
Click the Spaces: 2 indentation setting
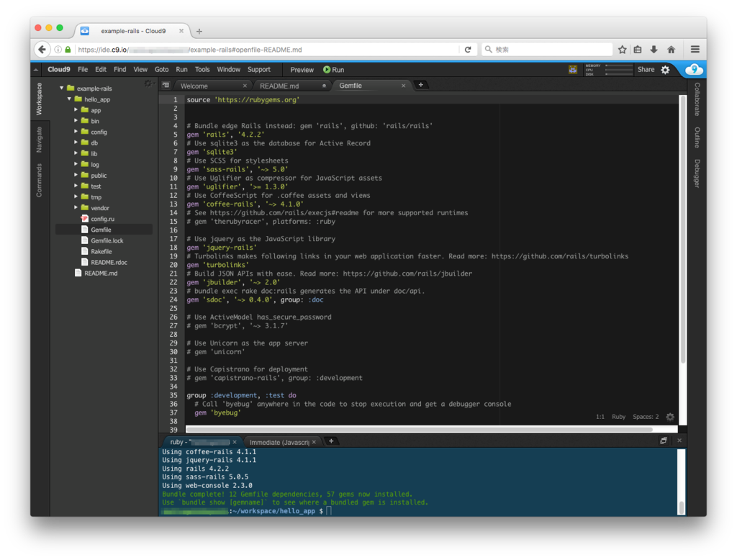click(646, 417)
